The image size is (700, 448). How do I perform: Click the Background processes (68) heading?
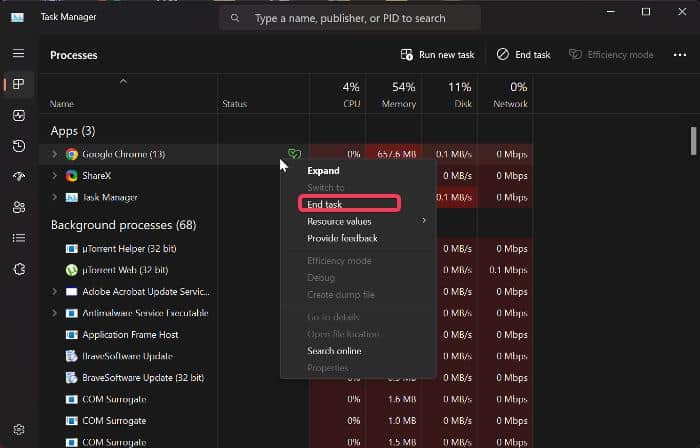[124, 225]
